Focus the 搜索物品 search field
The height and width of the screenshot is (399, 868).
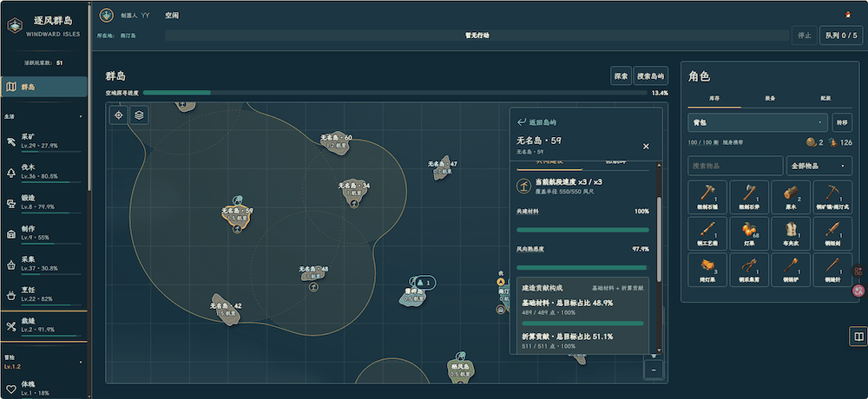[735, 166]
